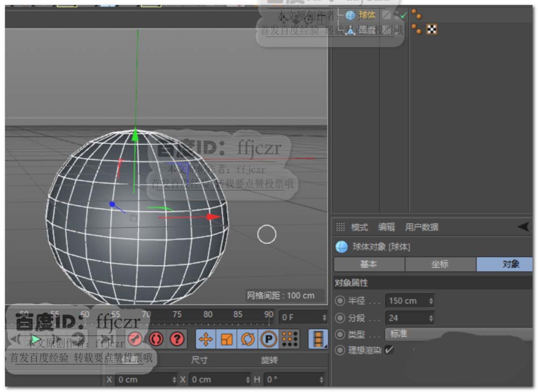Toggle the scale keyframe orange square icon

(226, 339)
